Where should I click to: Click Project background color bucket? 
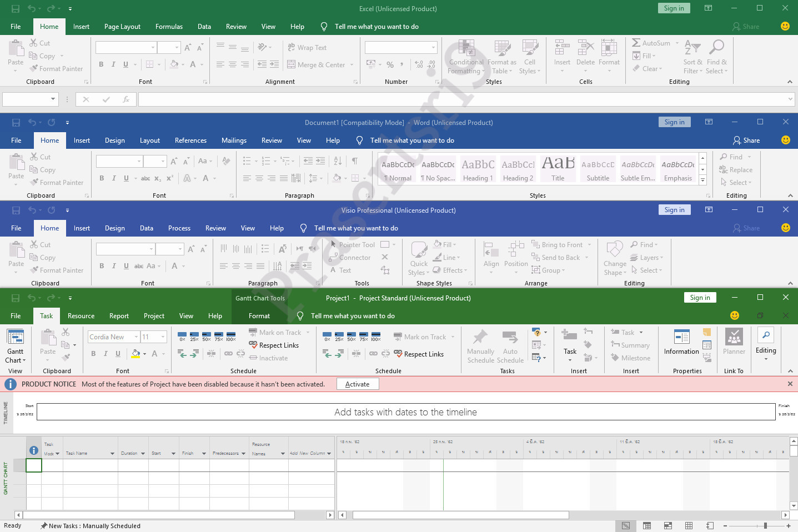click(135, 354)
